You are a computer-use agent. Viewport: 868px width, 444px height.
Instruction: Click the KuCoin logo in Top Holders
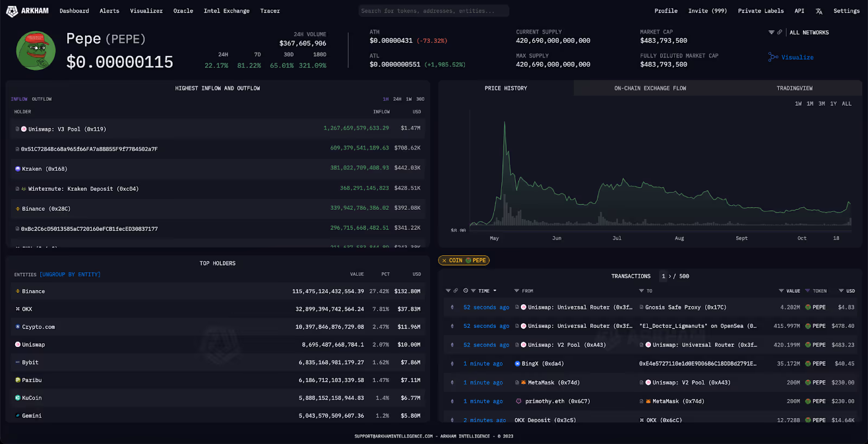[18, 398]
